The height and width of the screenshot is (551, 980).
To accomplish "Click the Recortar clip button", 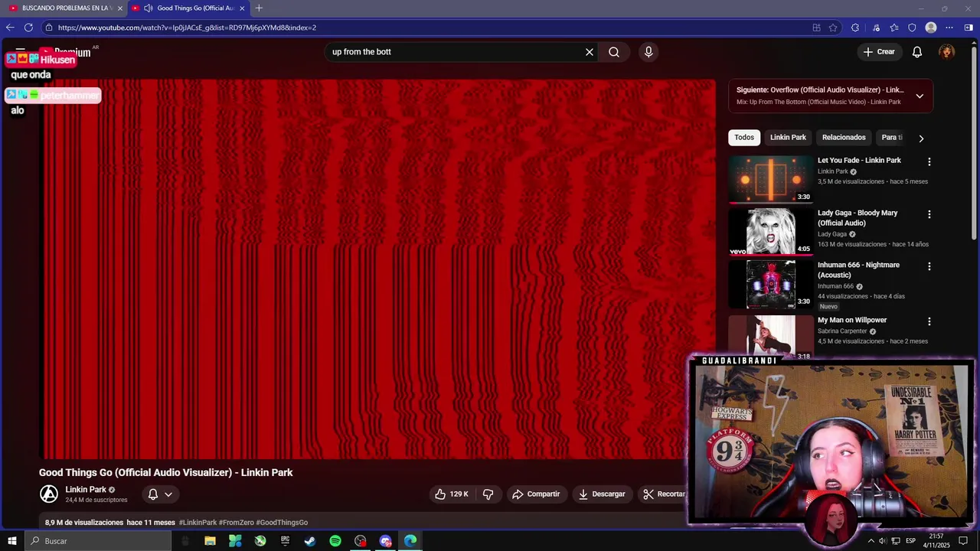I will 663,494.
